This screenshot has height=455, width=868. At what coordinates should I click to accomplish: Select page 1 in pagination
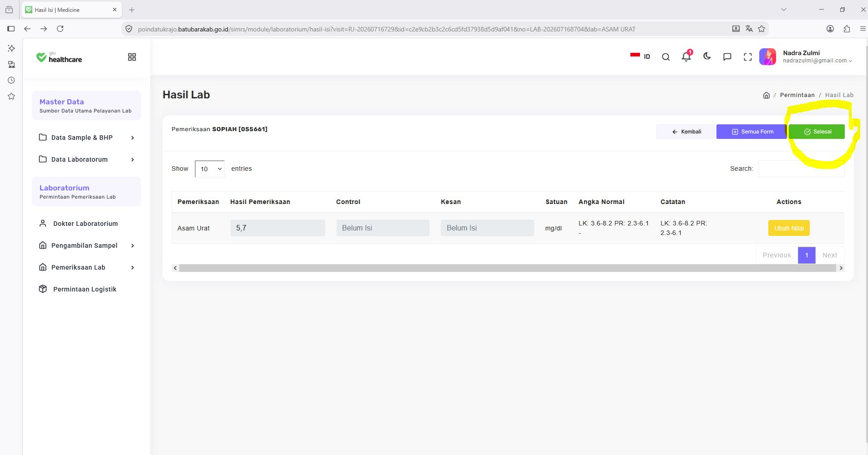[807, 255]
